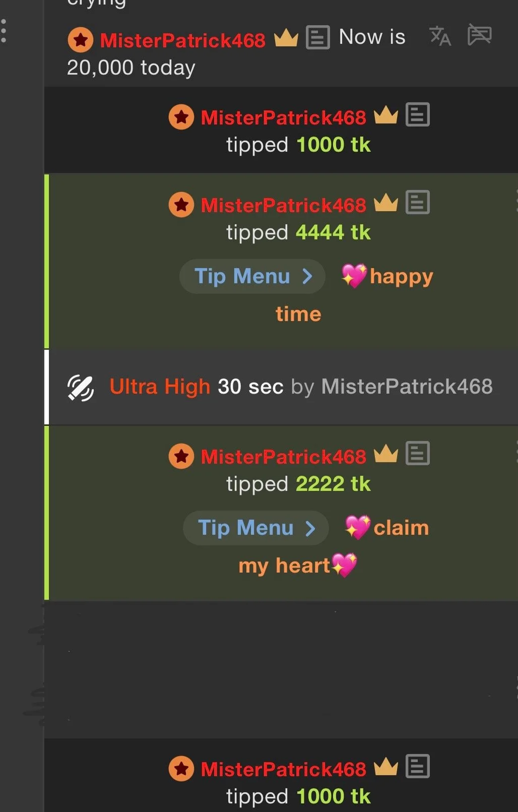Click MisterPatrick468 username in "Now is" message
The height and width of the screenshot is (812, 518).
point(182,40)
